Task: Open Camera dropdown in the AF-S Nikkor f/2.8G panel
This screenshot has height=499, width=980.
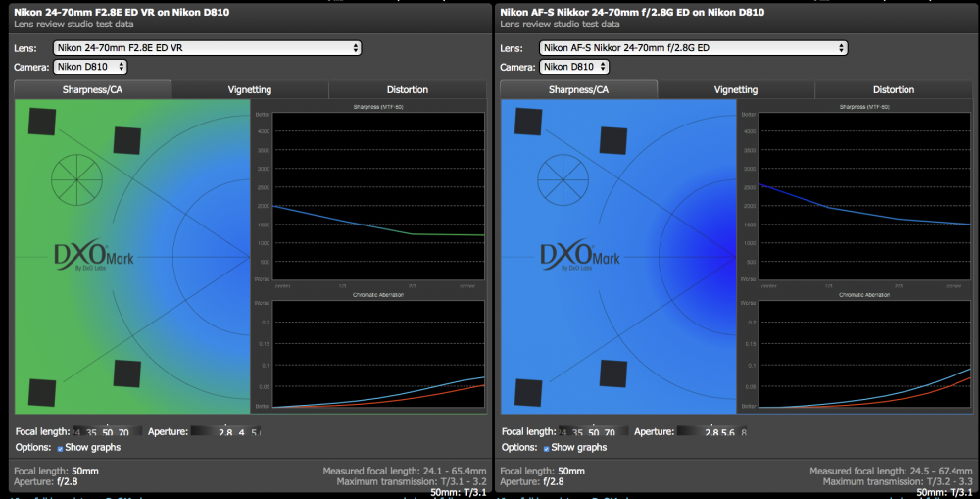Action: [576, 67]
